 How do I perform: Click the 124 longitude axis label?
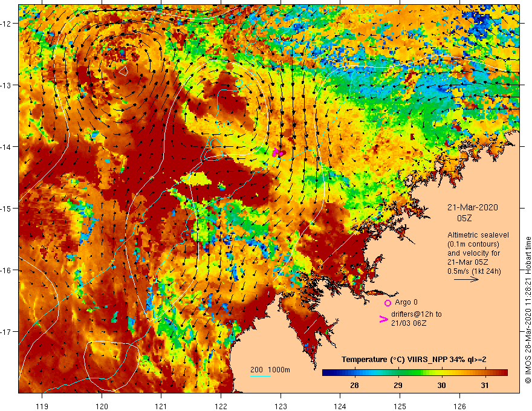point(340,406)
